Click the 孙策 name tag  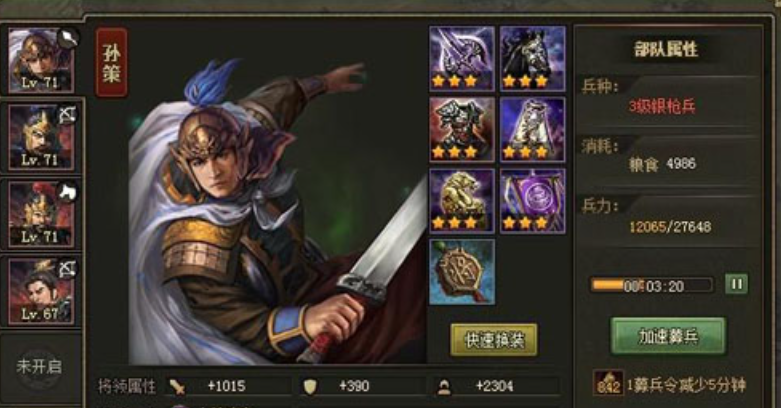pos(112,62)
